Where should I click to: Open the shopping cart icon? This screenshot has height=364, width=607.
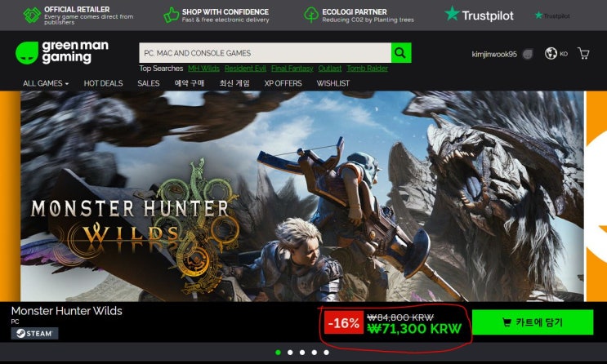[583, 53]
